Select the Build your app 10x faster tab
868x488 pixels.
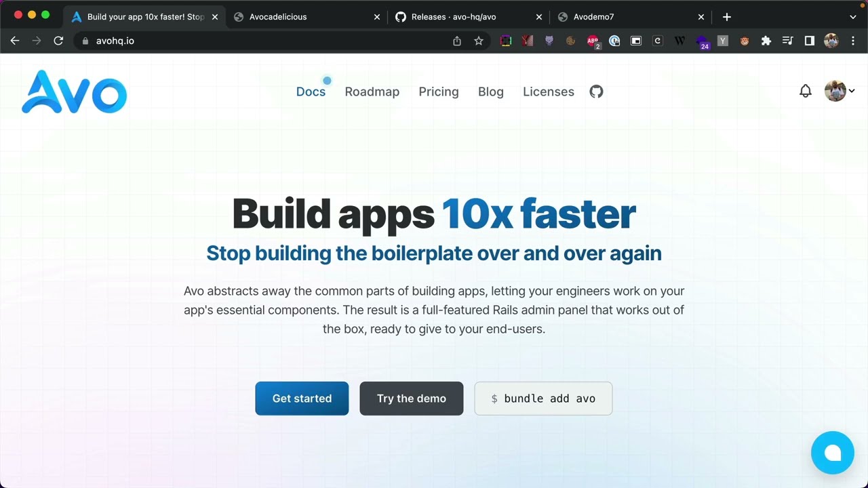[145, 17]
